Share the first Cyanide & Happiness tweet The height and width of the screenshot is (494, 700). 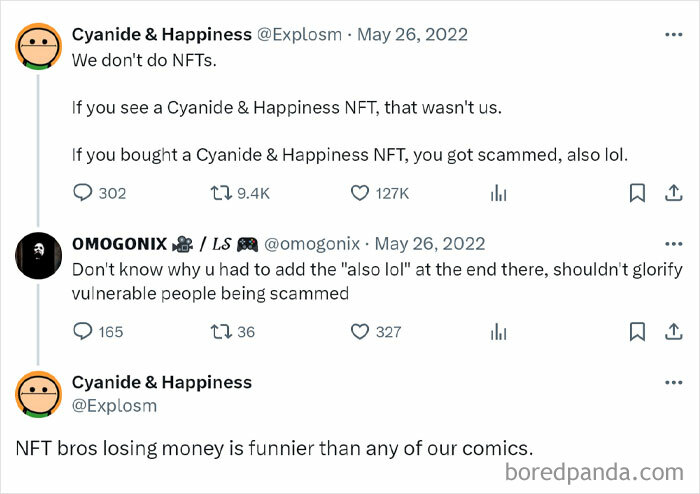coord(673,193)
